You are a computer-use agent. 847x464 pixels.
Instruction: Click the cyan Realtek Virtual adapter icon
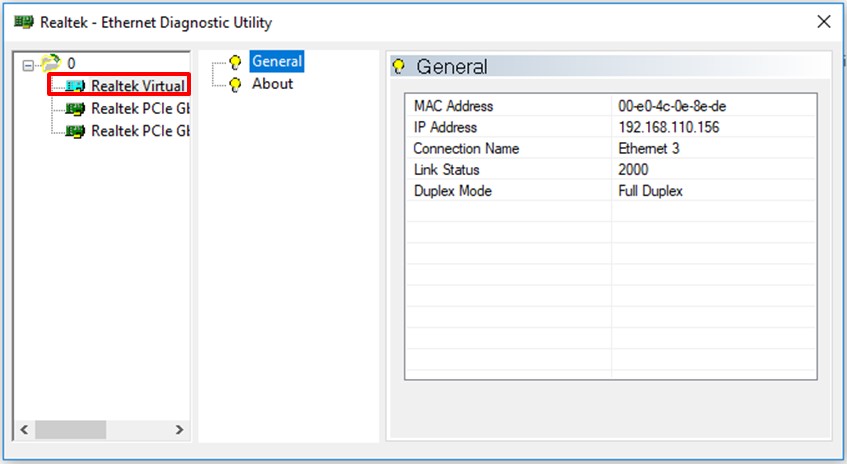[75, 86]
